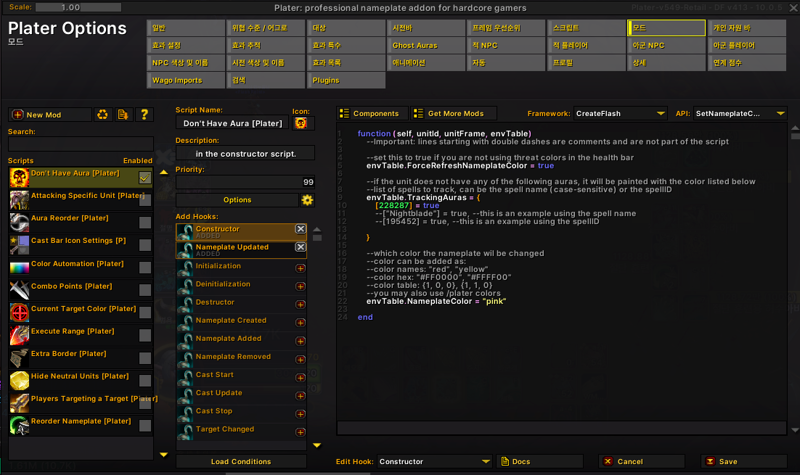This screenshot has height=475, width=800.
Task: Select Current Target Color script icon
Action: [x=19, y=313]
